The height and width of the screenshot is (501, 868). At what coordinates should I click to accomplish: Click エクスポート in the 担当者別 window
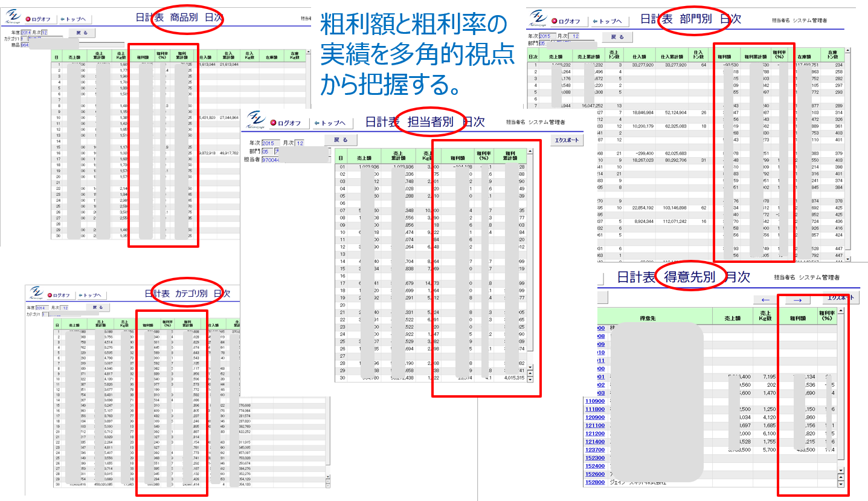pyautogui.click(x=567, y=140)
